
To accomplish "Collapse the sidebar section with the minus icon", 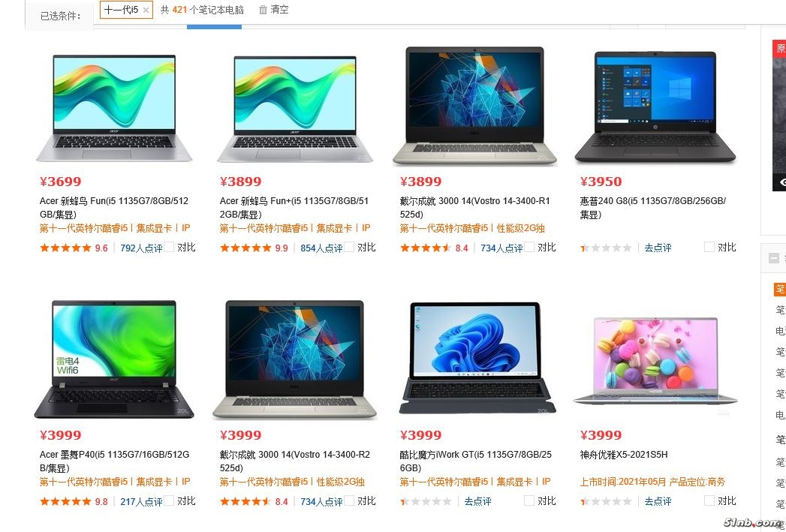I will [774, 258].
